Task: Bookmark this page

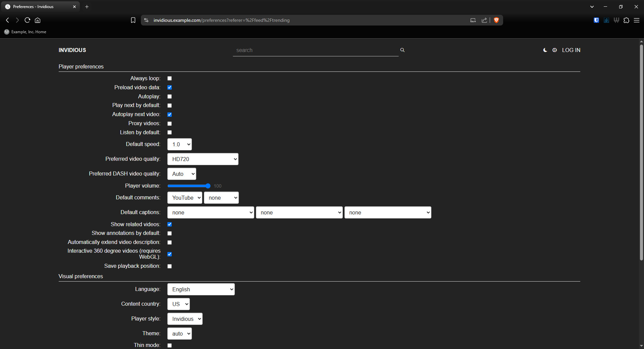Action: (x=133, y=20)
